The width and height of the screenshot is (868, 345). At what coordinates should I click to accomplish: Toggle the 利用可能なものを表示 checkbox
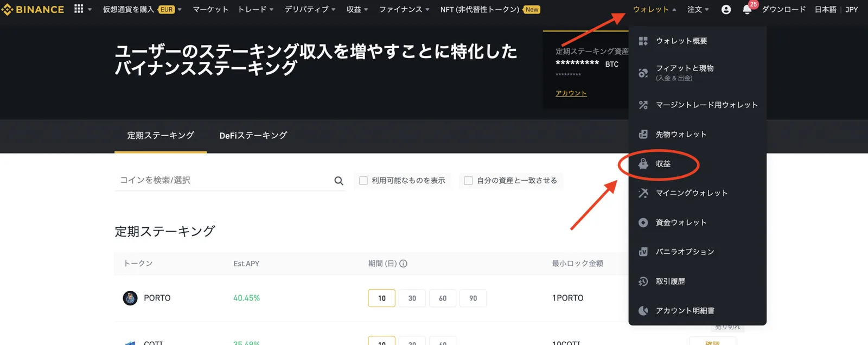tap(363, 181)
